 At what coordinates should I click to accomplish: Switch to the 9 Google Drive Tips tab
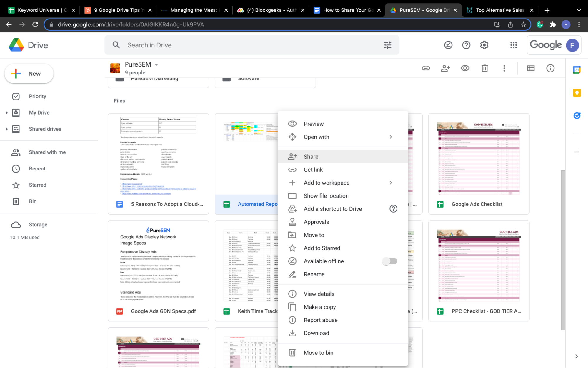tap(118, 10)
